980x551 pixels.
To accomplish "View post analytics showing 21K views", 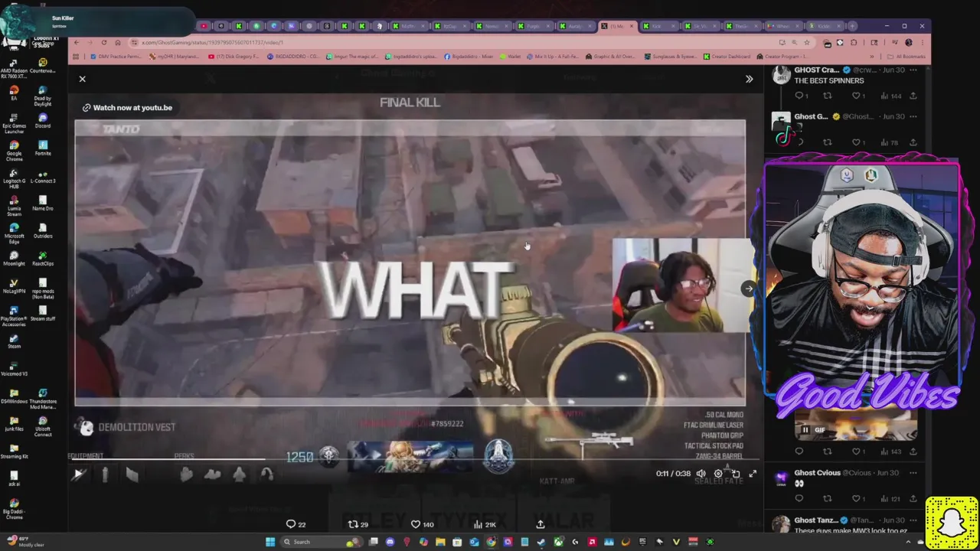I will click(485, 524).
